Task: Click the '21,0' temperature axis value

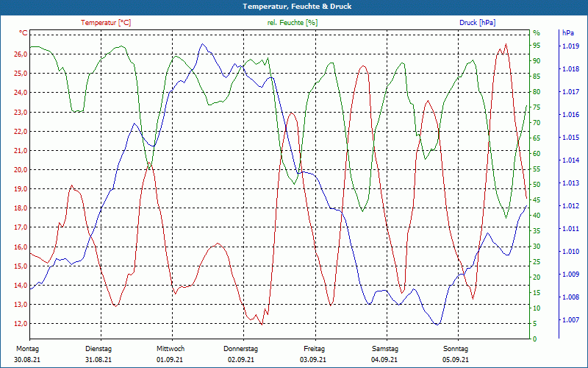Action: 21,150
